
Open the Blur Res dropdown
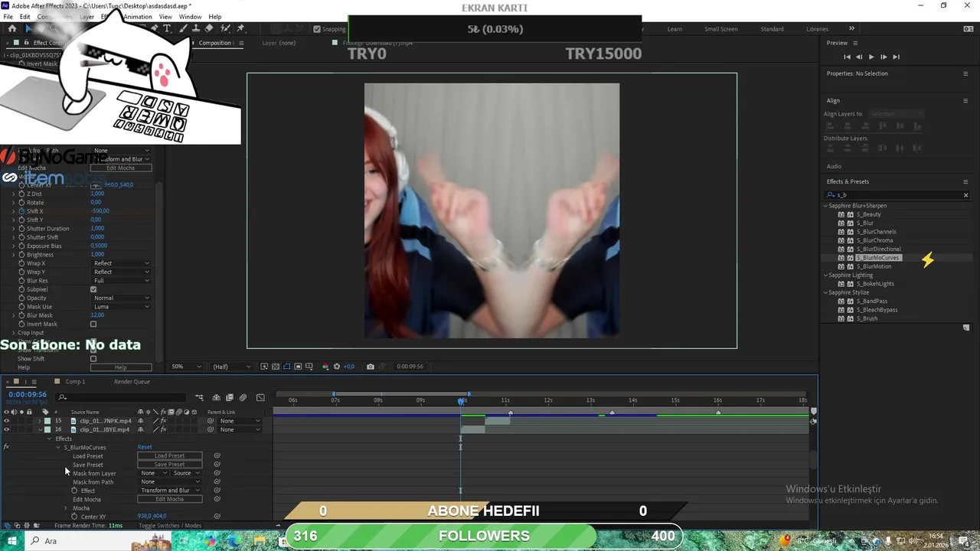(121, 281)
